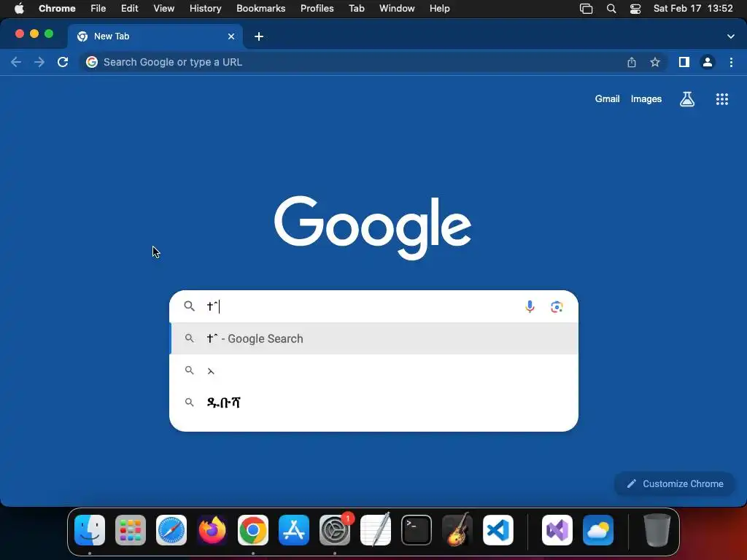The image size is (747, 560).
Task: Open TextEdit from the Dock
Action: pos(376,530)
